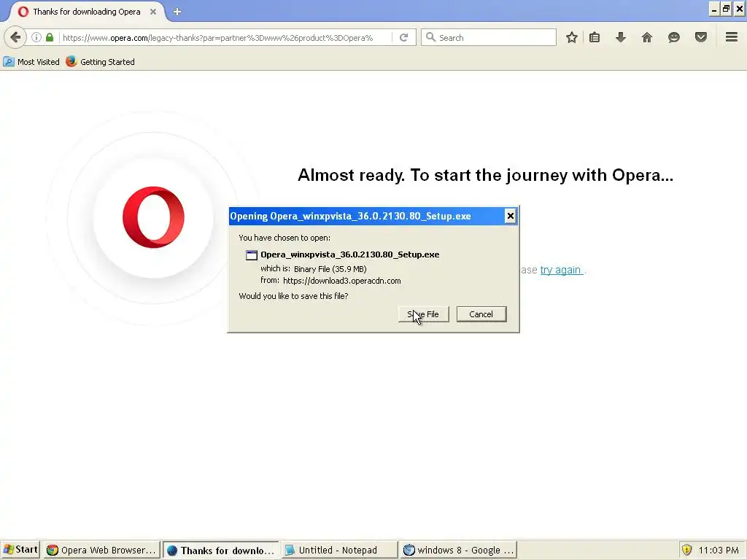This screenshot has height=560, width=747.
Task: Click the setup exe file icon in dialog
Action: coord(251,254)
